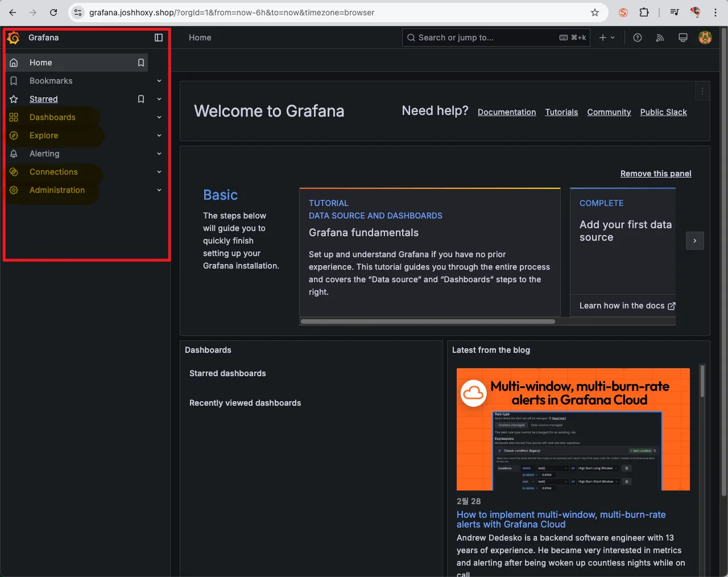Click Learn how in the docs

tap(627, 306)
